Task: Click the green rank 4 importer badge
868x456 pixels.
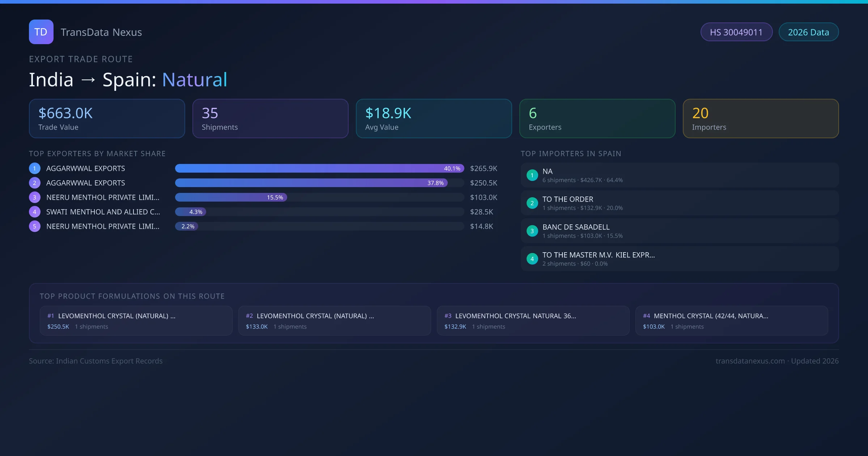Action: [532, 259]
